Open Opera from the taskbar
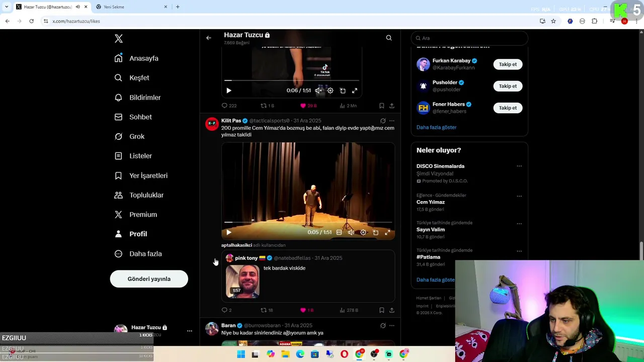The width and height of the screenshot is (644, 362). coord(344,354)
